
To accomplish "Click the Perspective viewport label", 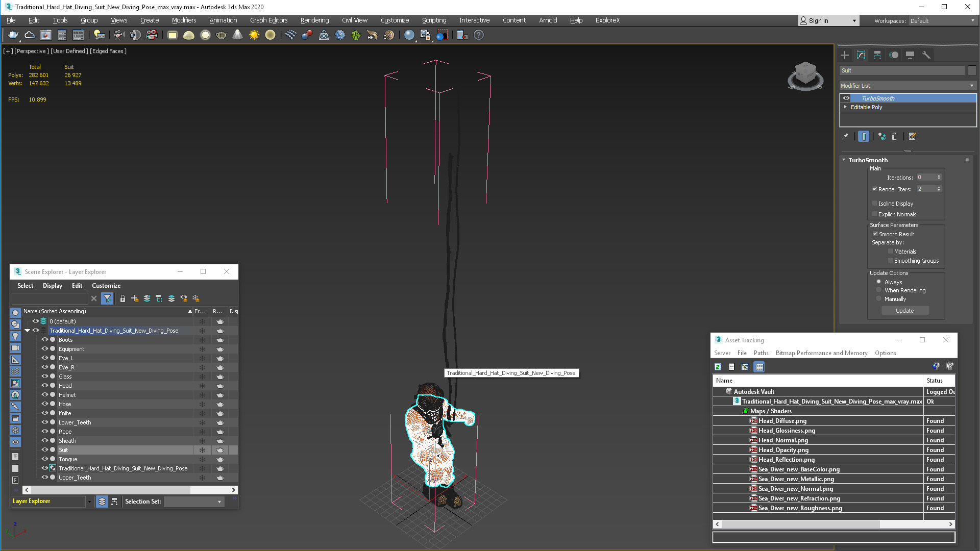I will pos(32,51).
